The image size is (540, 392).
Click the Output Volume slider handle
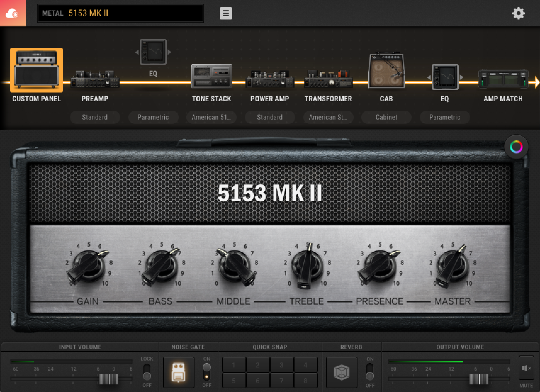pyautogui.click(x=479, y=379)
